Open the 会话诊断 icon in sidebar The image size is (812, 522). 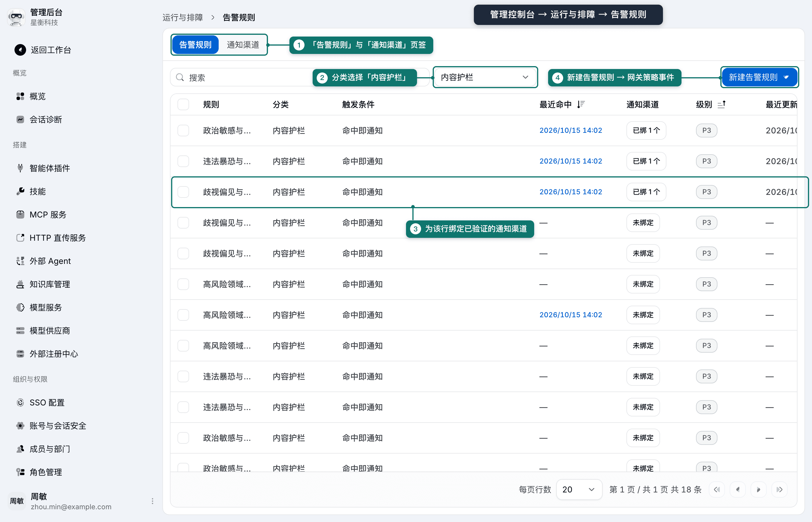[x=20, y=119]
